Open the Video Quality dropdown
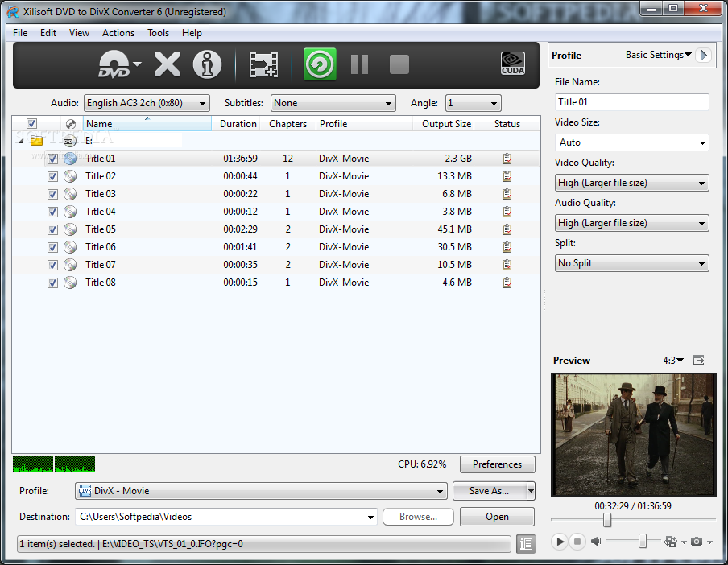Screen dimensions: 728x565 (632, 183)
